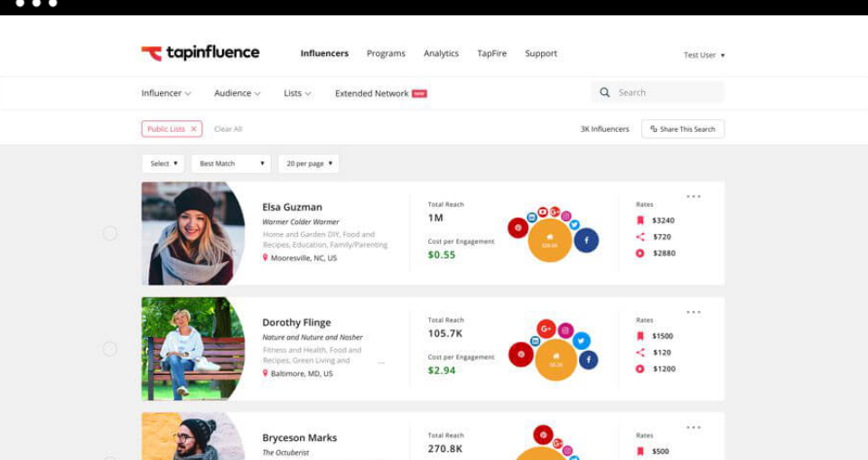Click Dorothy Flinge's profile photo
This screenshot has height=460, width=868.
193,349
